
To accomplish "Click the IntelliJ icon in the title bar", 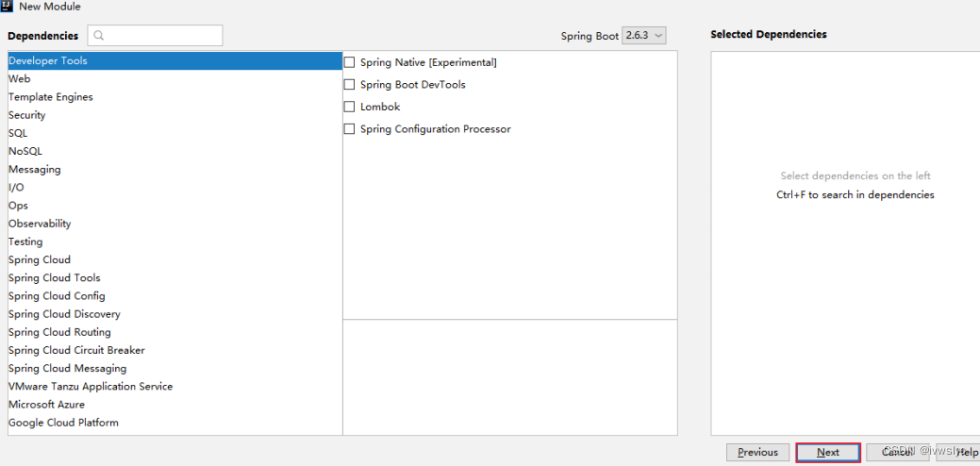I will tap(8, 7).
